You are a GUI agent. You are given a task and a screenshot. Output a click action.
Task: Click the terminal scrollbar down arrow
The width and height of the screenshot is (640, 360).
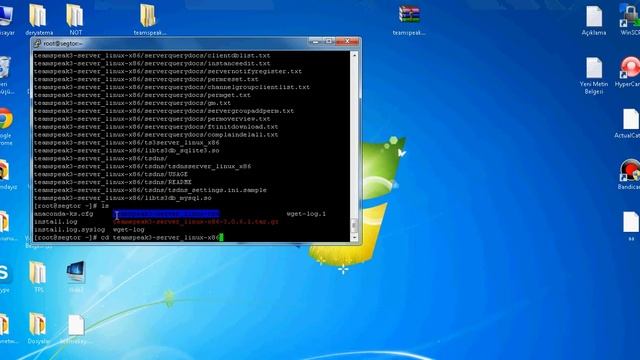(354, 237)
